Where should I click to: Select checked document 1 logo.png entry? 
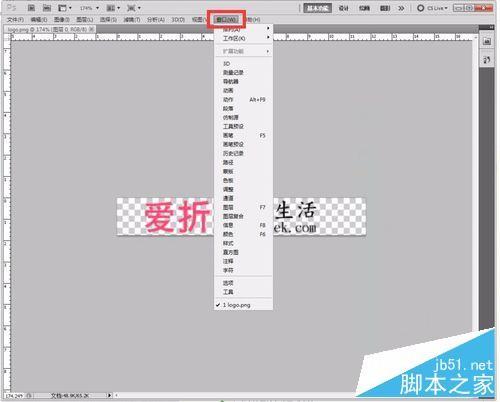[243, 305]
